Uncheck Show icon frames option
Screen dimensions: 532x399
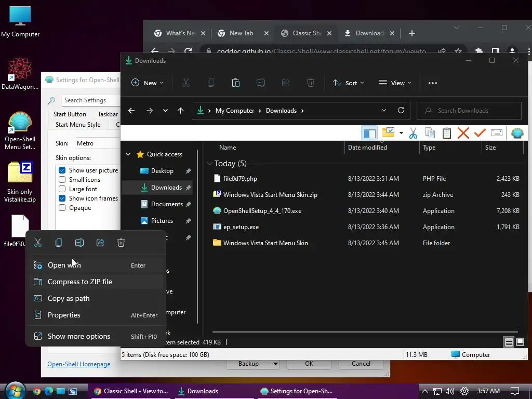(62, 198)
